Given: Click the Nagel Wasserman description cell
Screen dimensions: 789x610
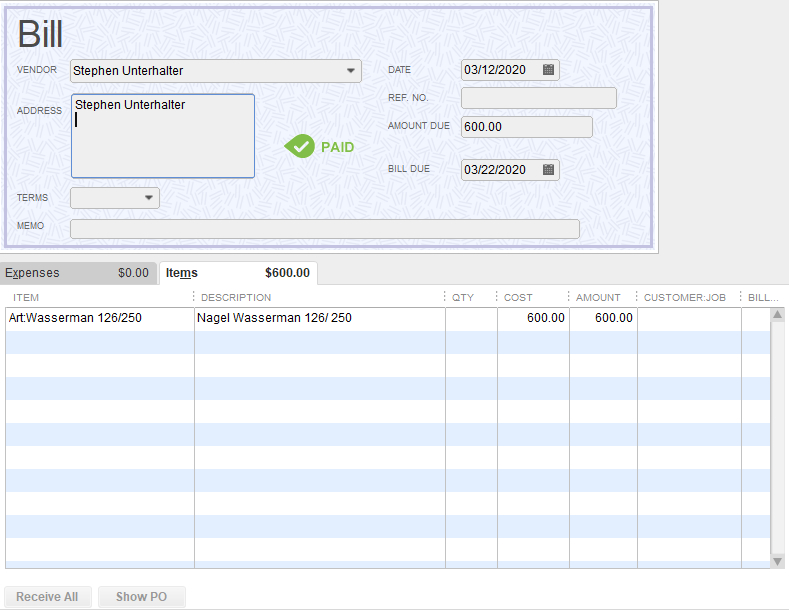Looking at the screenshot, I should (x=319, y=318).
